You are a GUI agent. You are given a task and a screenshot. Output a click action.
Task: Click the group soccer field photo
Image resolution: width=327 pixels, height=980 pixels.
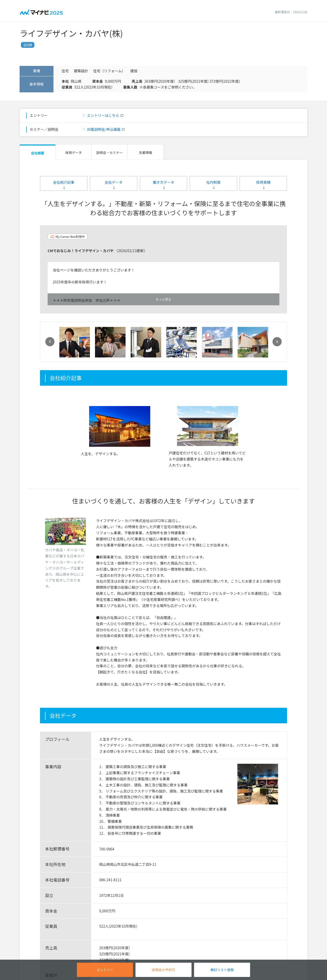(x=65, y=531)
